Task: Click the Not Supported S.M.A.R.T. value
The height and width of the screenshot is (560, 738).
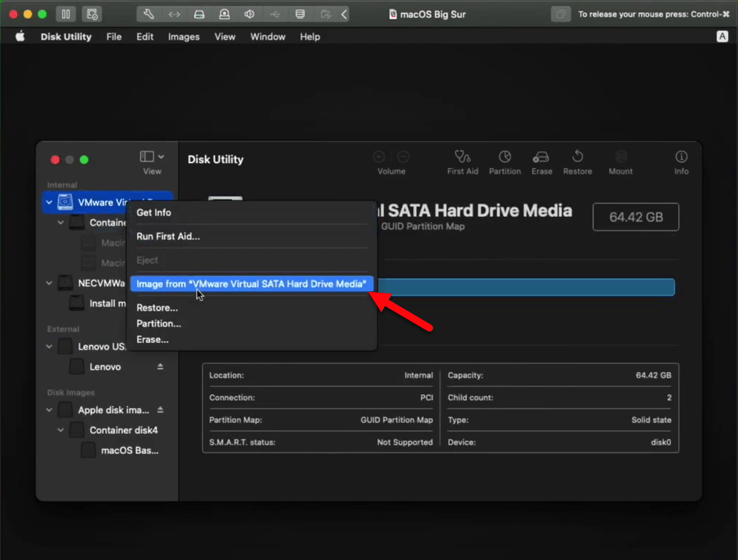Action: tap(405, 443)
